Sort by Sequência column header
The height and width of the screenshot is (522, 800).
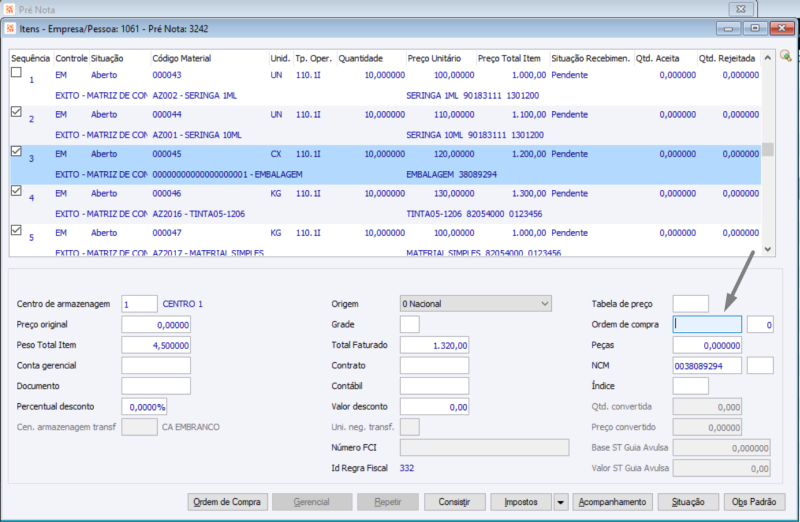31,58
